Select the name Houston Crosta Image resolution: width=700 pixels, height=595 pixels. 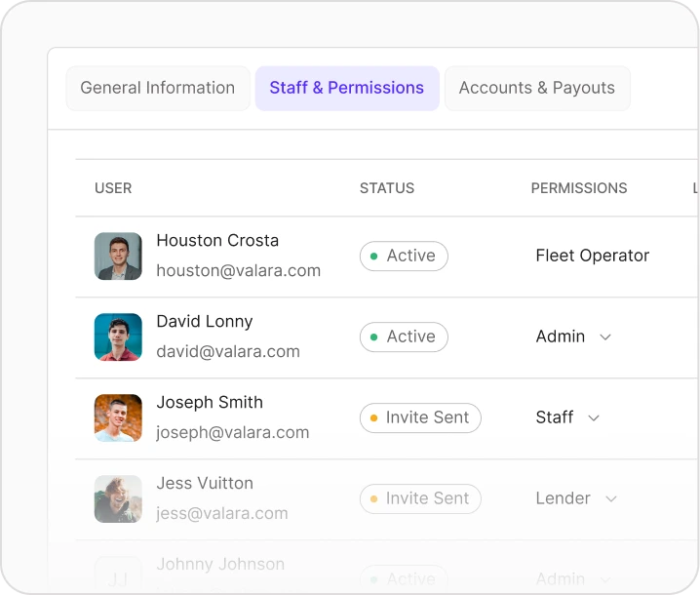click(217, 240)
